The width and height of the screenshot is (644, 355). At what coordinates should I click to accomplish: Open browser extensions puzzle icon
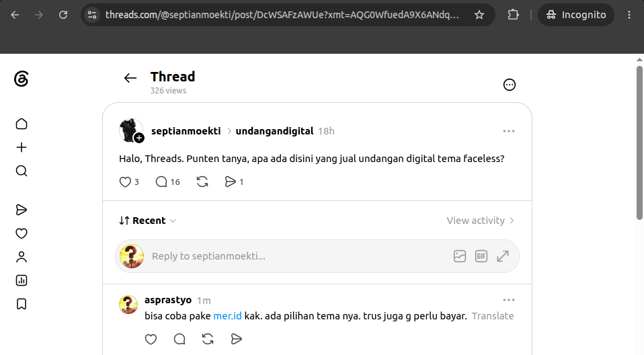513,15
